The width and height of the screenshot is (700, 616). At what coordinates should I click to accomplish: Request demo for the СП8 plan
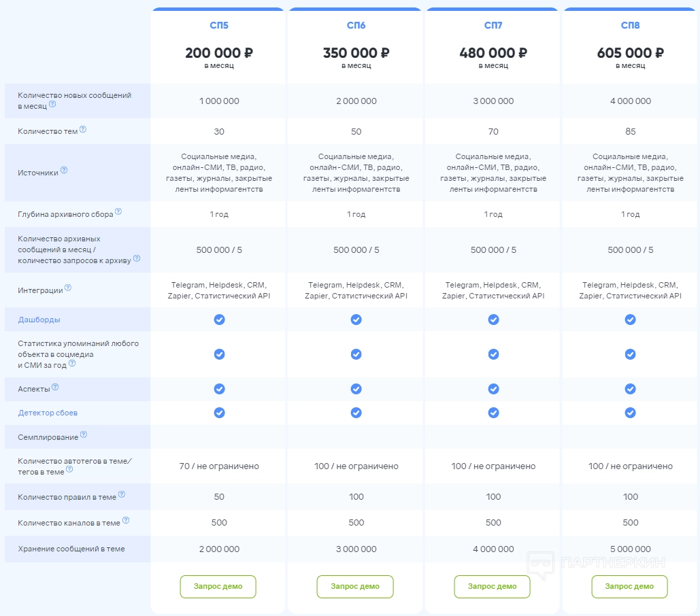(x=629, y=586)
